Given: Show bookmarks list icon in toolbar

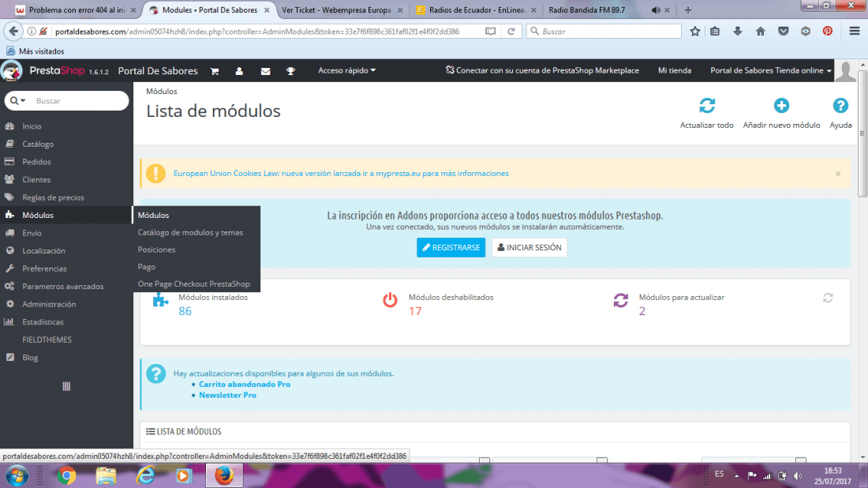Looking at the screenshot, I should click(x=715, y=32).
